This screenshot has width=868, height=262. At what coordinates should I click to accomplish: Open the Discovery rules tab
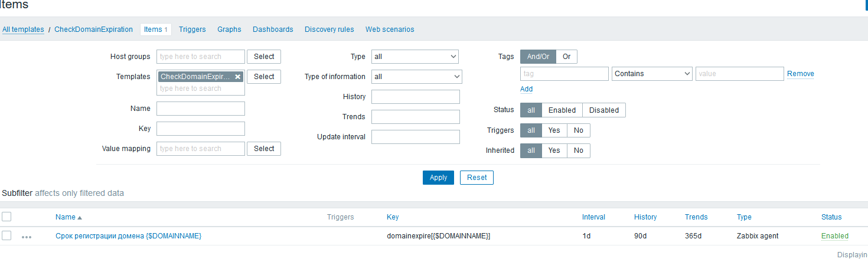click(329, 30)
